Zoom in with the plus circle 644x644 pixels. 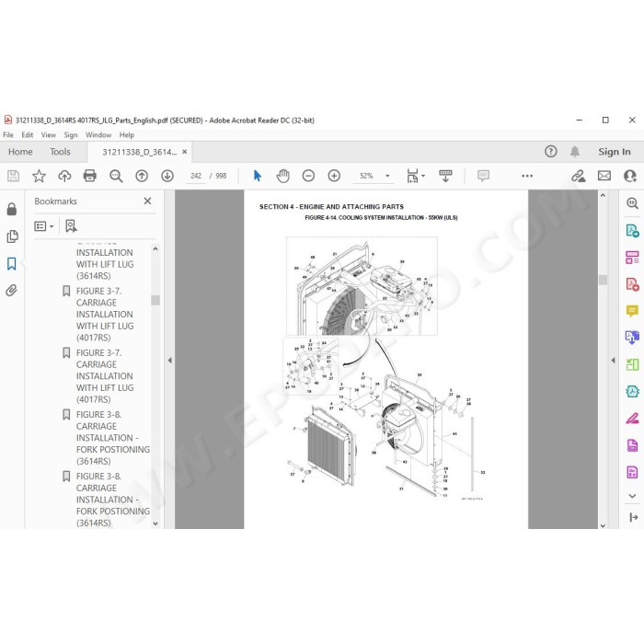tap(334, 176)
